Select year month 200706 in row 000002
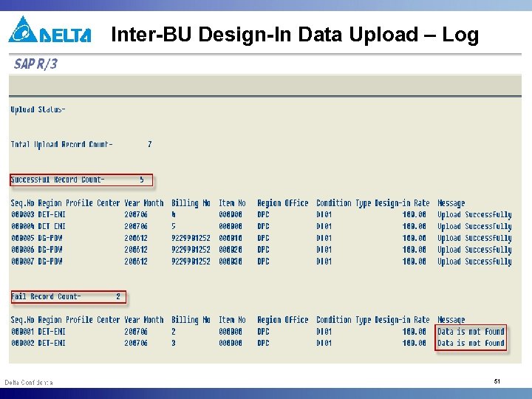This screenshot has width=532, height=399. pos(136,343)
